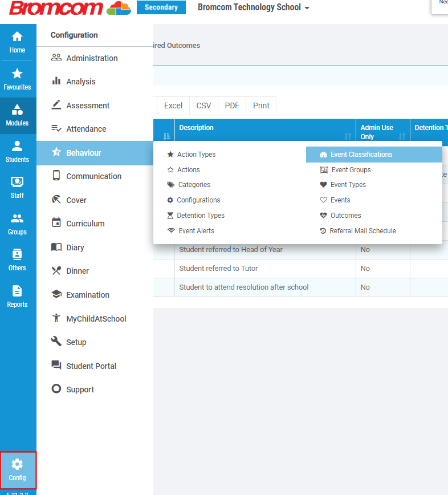Expand Bromcom Technology School dropdown

(x=253, y=7)
